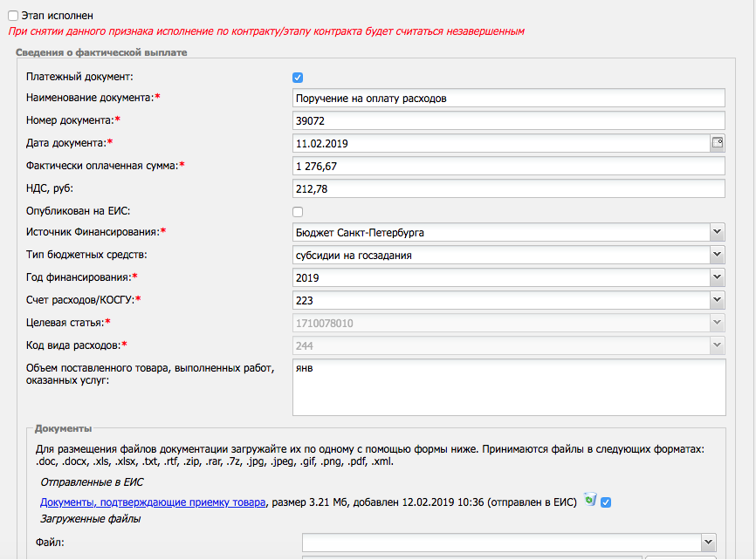The width and height of the screenshot is (756, 560).
Task: Open the 'Источник Финансирования' dropdown
Action: (717, 232)
